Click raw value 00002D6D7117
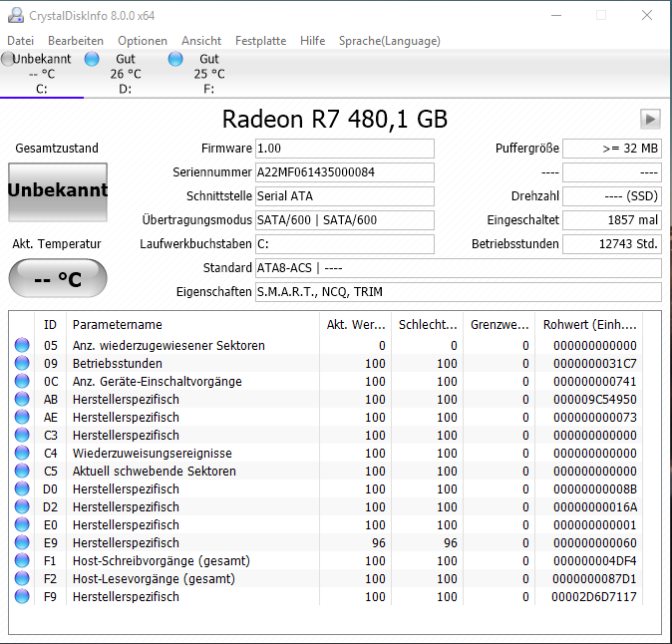The width and height of the screenshot is (672, 644). click(x=594, y=597)
